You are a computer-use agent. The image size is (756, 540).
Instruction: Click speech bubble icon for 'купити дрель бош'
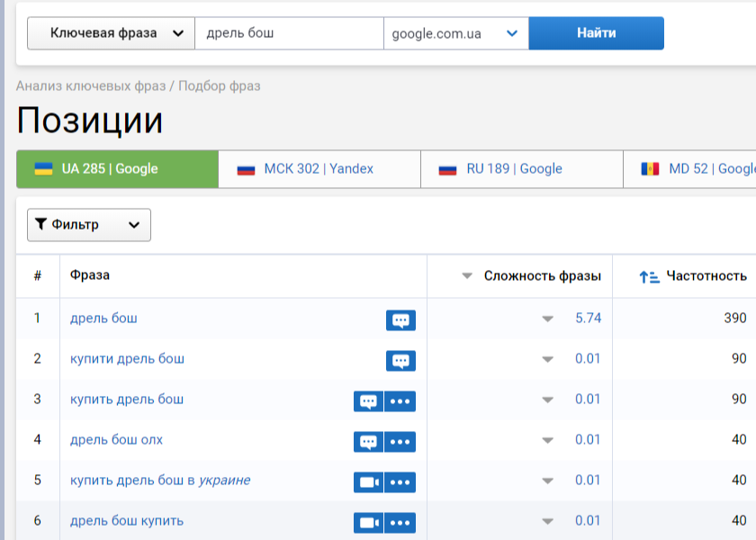tap(400, 360)
